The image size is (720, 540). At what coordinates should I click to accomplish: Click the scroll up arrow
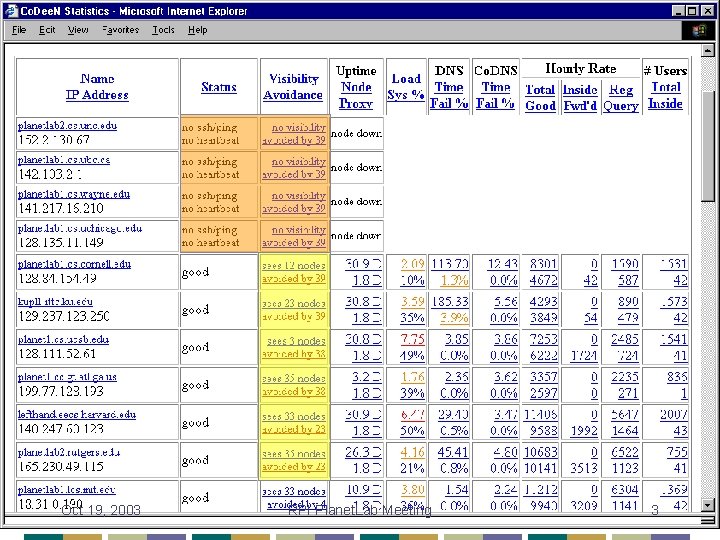(708, 50)
